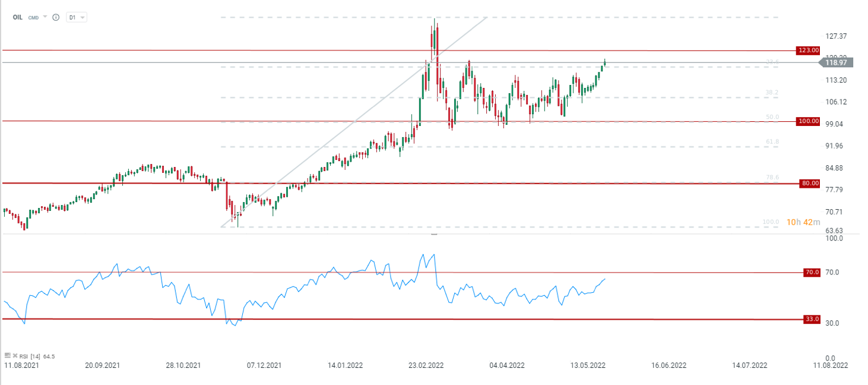Select the 100.00 horizontal line price tag

coord(809,121)
